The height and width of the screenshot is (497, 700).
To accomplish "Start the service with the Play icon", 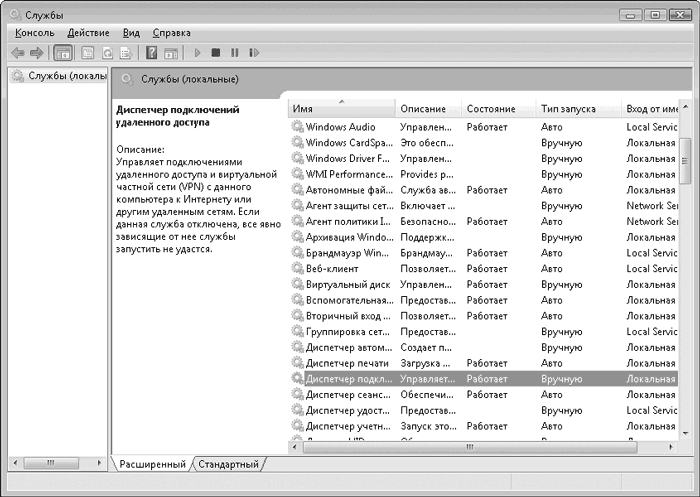I will (x=198, y=52).
